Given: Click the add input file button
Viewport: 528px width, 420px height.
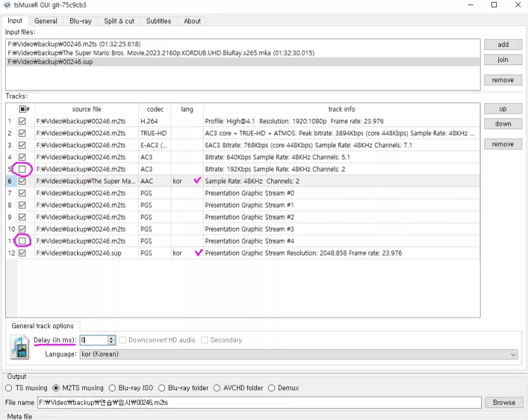Looking at the screenshot, I should 503,44.
